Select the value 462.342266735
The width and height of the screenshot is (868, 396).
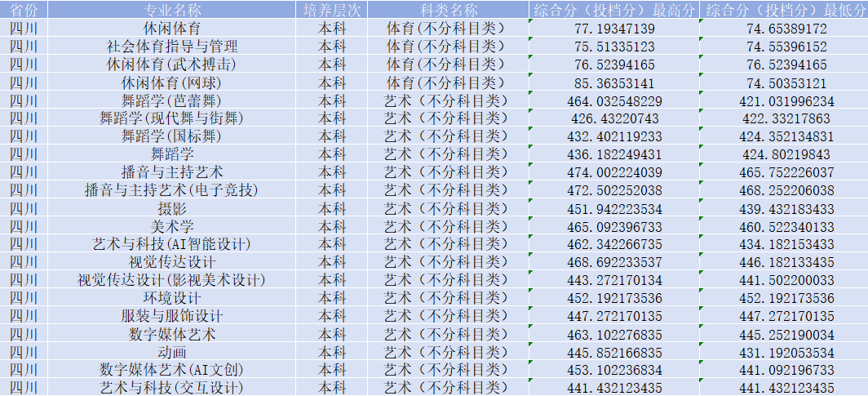click(614, 244)
